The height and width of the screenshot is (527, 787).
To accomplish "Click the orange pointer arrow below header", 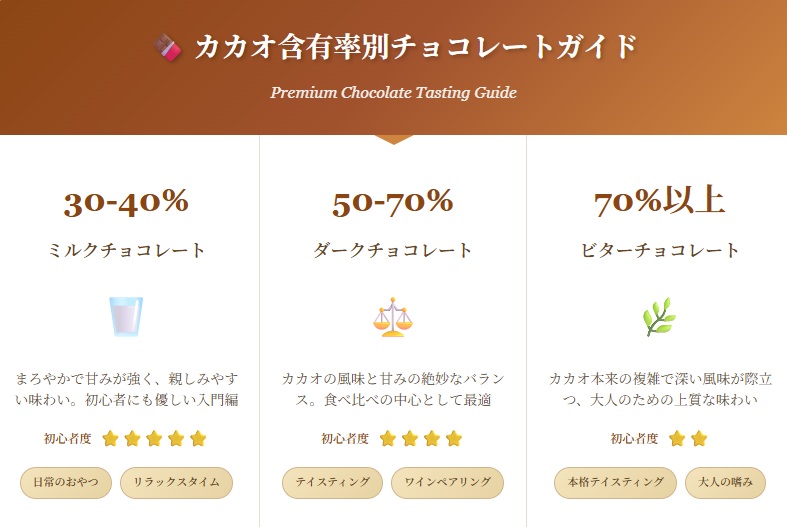I will coord(393,139).
